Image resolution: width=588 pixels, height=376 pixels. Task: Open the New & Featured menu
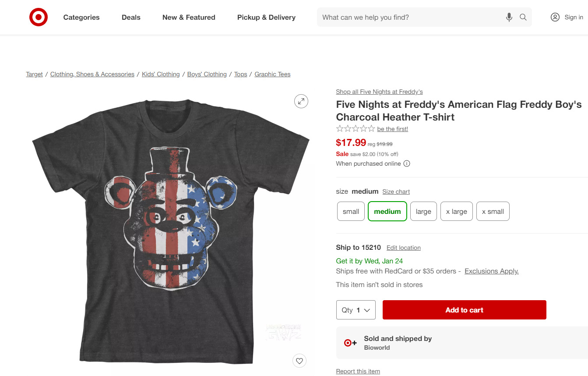pos(189,18)
